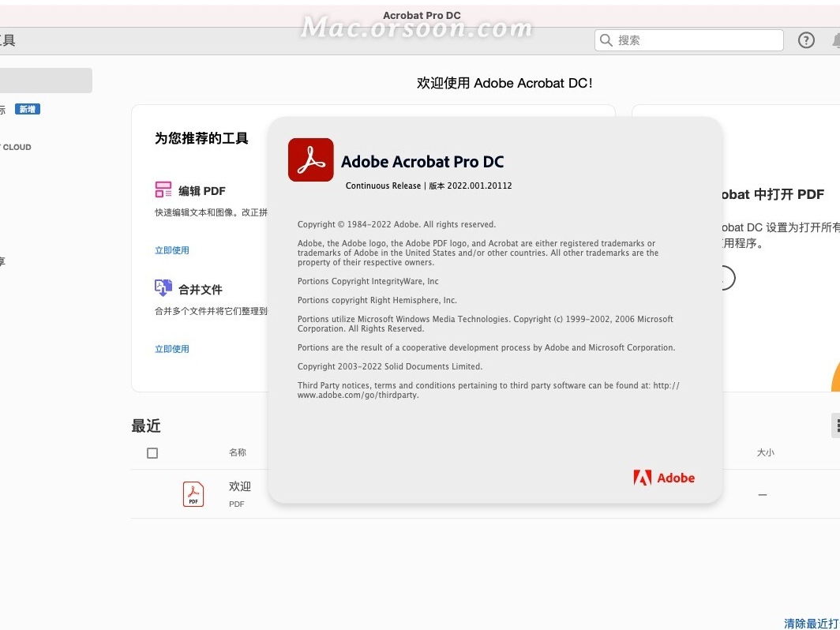
Task: Click the 名称 column header to sort files
Action: (x=238, y=452)
